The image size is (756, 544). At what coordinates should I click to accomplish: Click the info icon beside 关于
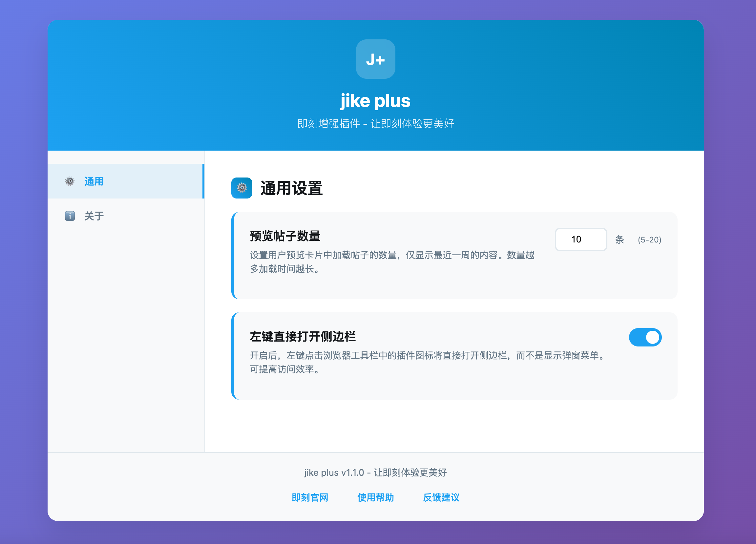(x=70, y=216)
